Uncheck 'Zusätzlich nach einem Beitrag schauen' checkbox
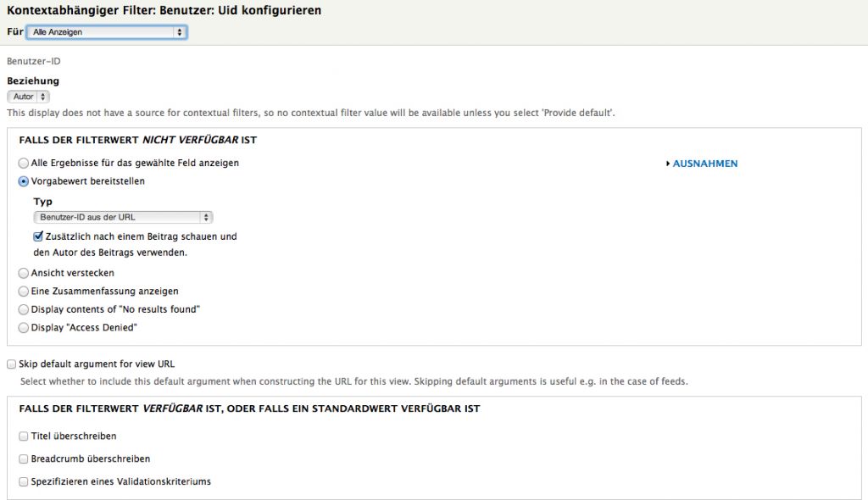 coord(38,236)
